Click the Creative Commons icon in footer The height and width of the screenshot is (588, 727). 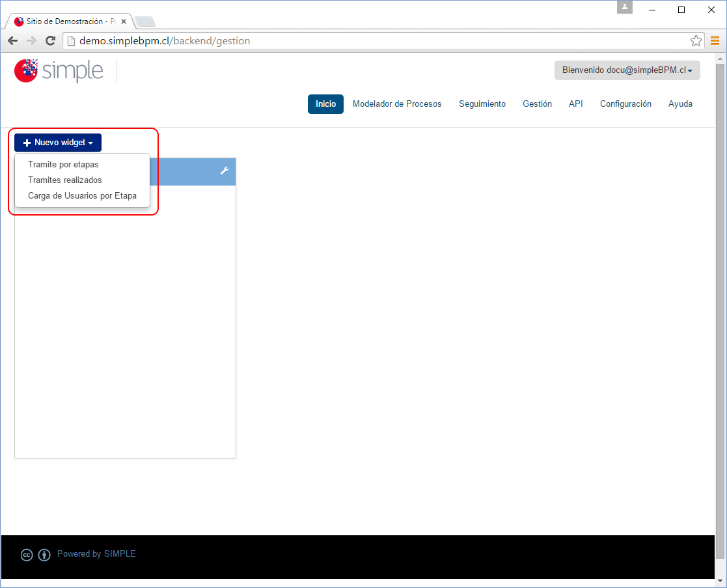click(26, 555)
